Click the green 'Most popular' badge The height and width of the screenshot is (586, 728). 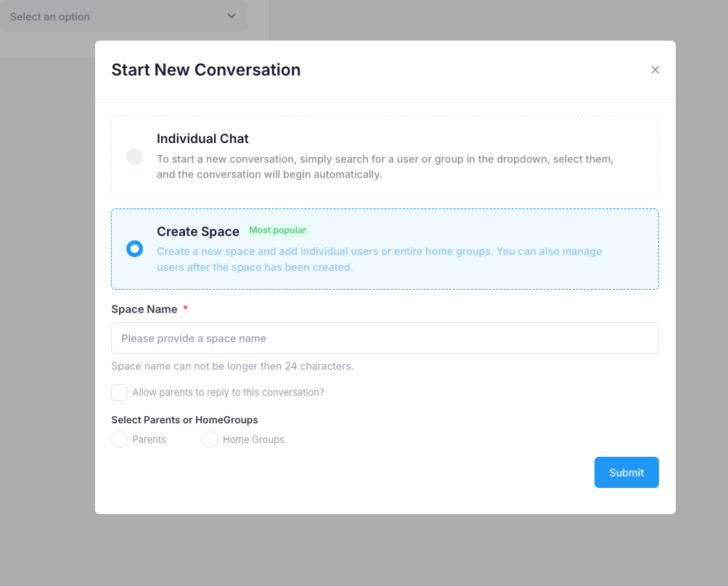[x=277, y=230]
